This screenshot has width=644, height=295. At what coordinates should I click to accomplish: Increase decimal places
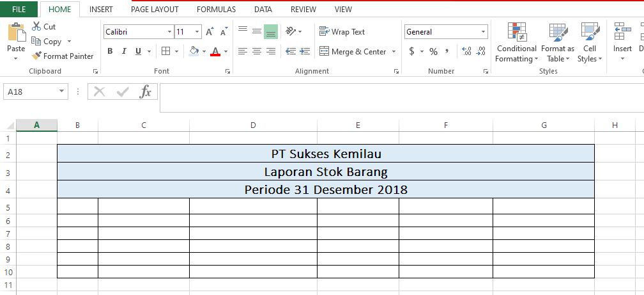(467, 51)
